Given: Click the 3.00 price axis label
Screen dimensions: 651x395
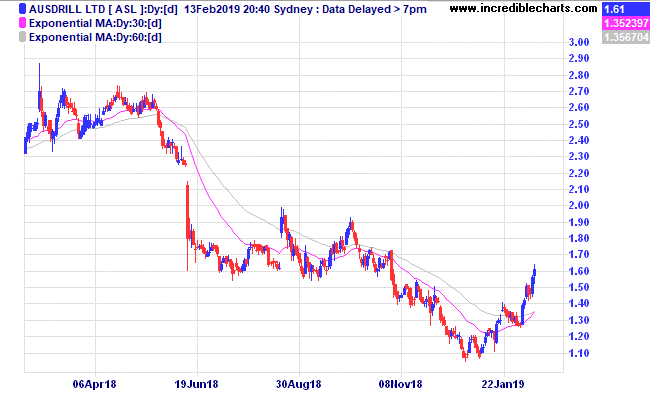Looking at the screenshot, I should [x=579, y=42].
